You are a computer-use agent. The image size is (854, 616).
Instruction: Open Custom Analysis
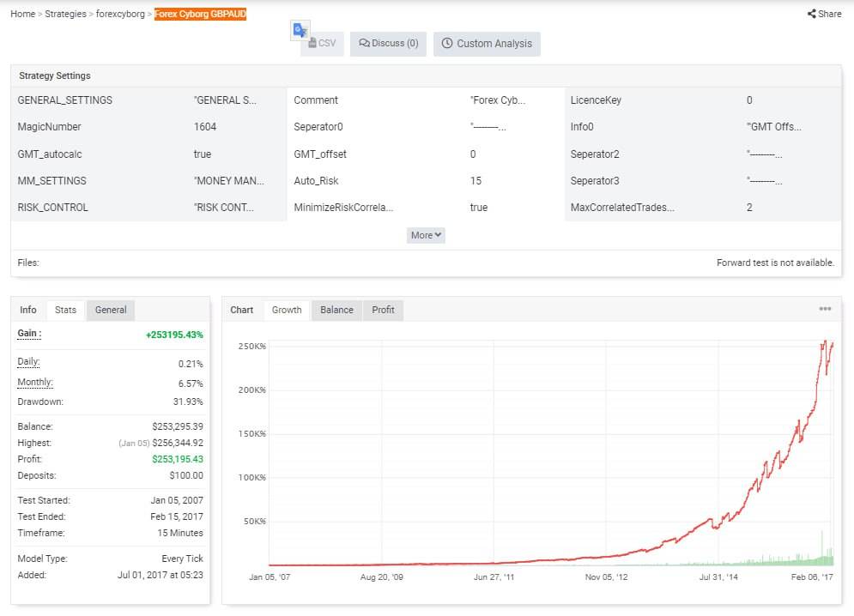487,44
